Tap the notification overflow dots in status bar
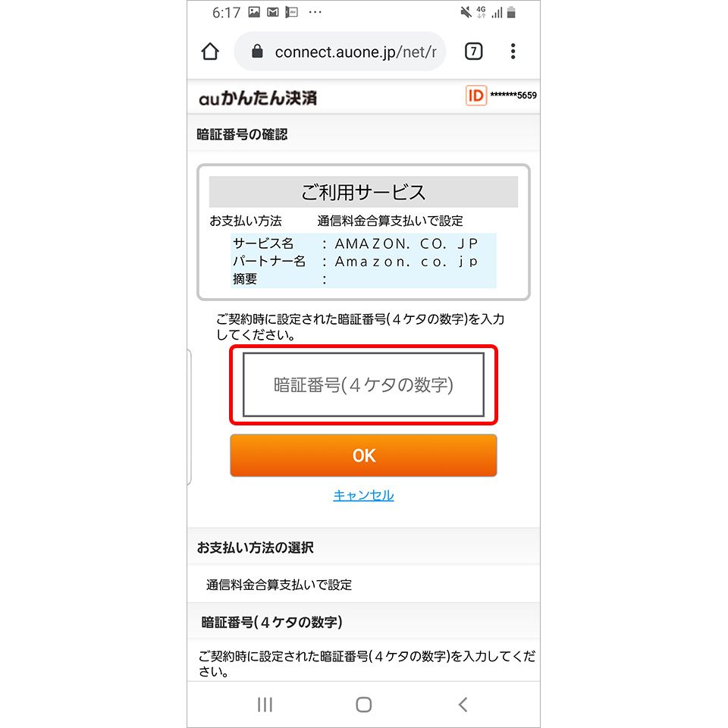728x728 pixels. click(315, 13)
